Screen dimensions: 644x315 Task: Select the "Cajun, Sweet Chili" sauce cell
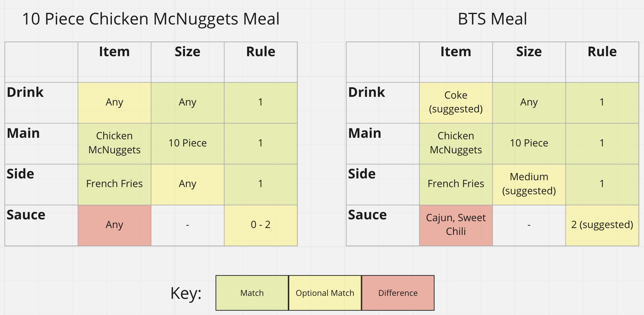[456, 225]
